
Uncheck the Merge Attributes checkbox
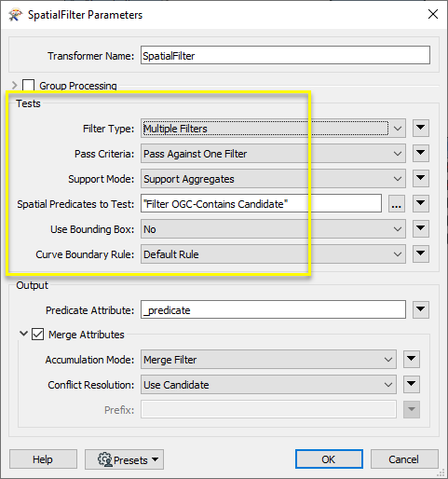37,335
